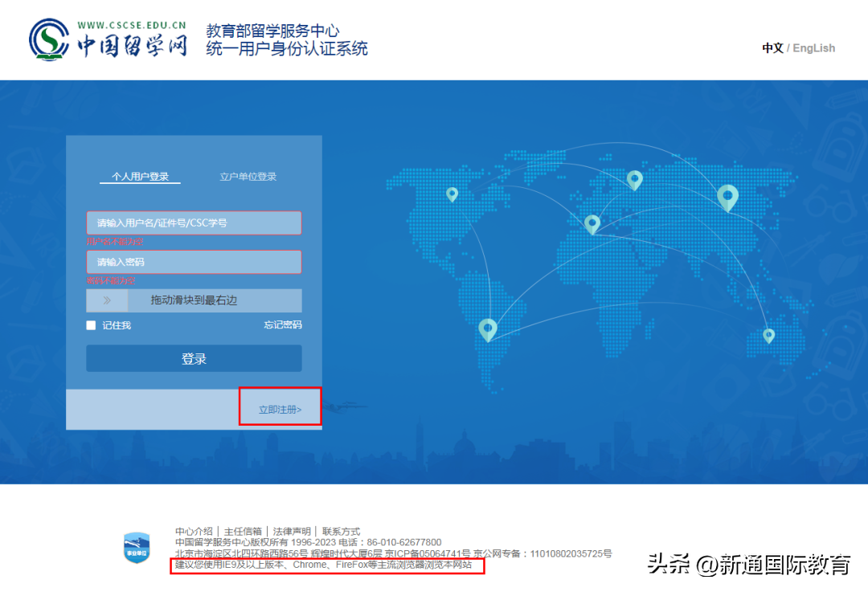Click the map pin on South America
This screenshot has height=592, width=868.
coord(488,329)
